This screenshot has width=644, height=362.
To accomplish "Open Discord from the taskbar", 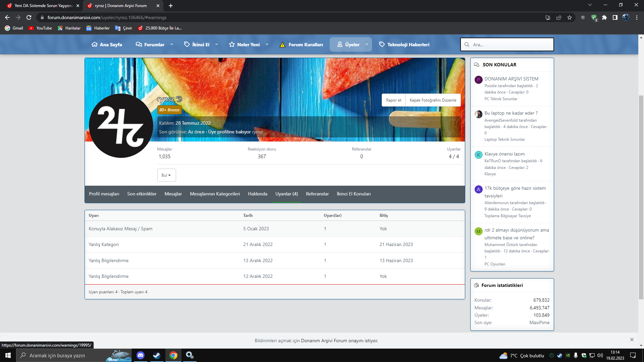I will [141, 355].
